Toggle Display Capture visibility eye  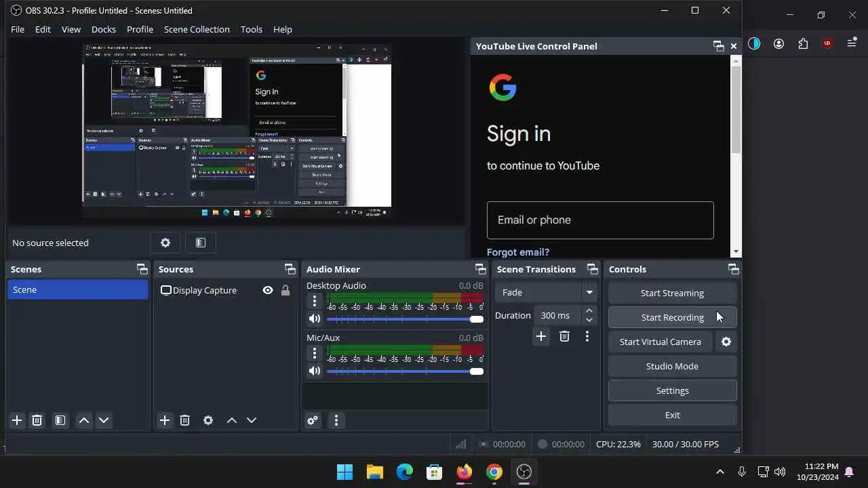(268, 290)
